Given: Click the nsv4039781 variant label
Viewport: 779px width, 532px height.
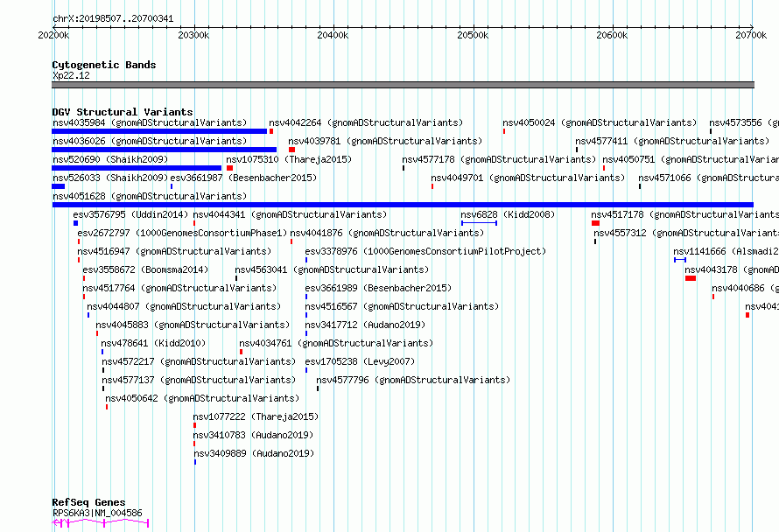Looking at the screenshot, I should 385,141.
